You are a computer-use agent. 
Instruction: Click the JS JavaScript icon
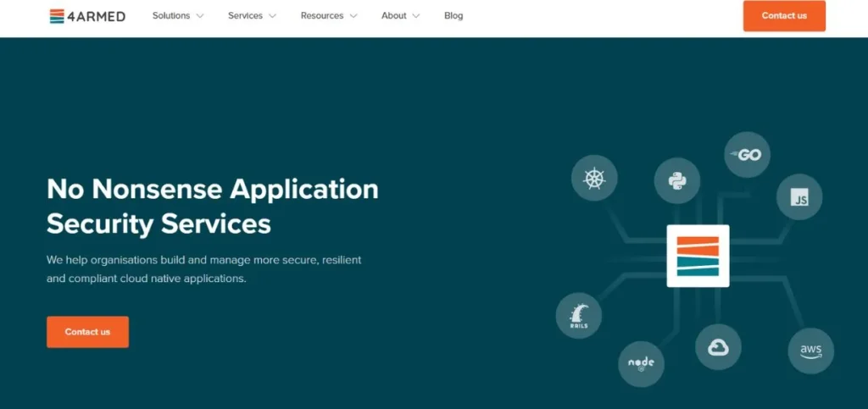(798, 197)
